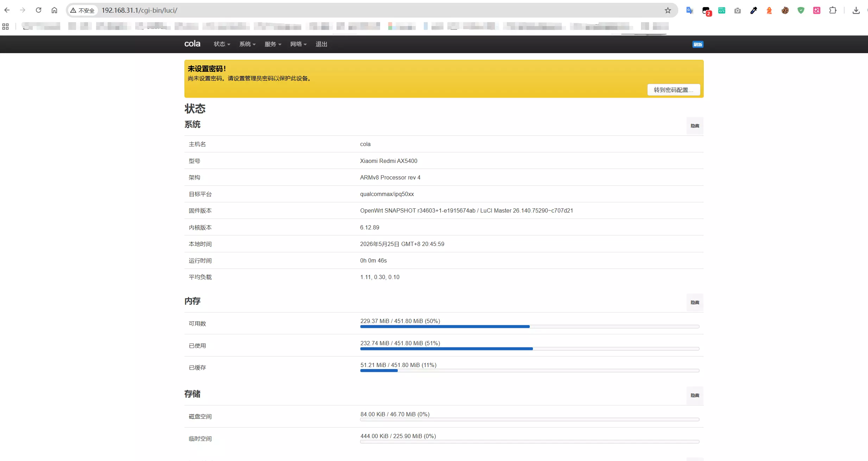Select the OpenWrt SNAPSHOT firmware version

pos(466,210)
